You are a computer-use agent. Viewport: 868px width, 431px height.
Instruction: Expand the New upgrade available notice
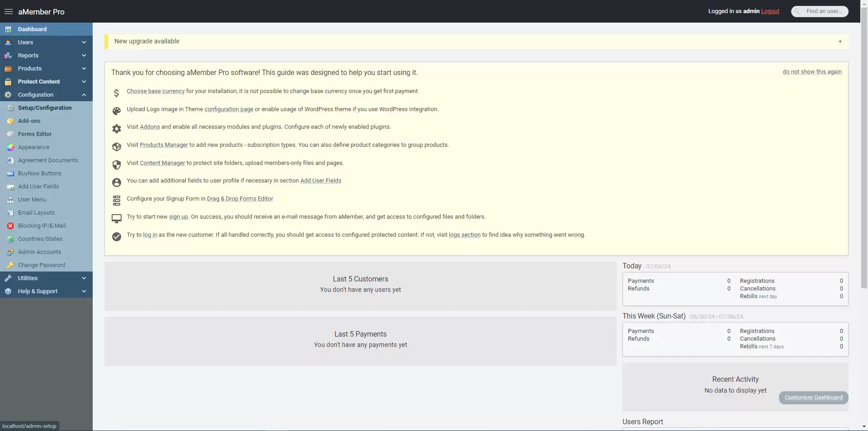tap(840, 42)
